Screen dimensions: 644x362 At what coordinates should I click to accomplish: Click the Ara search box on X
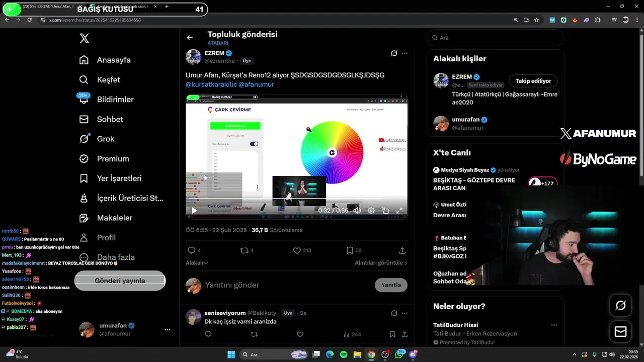click(496, 38)
